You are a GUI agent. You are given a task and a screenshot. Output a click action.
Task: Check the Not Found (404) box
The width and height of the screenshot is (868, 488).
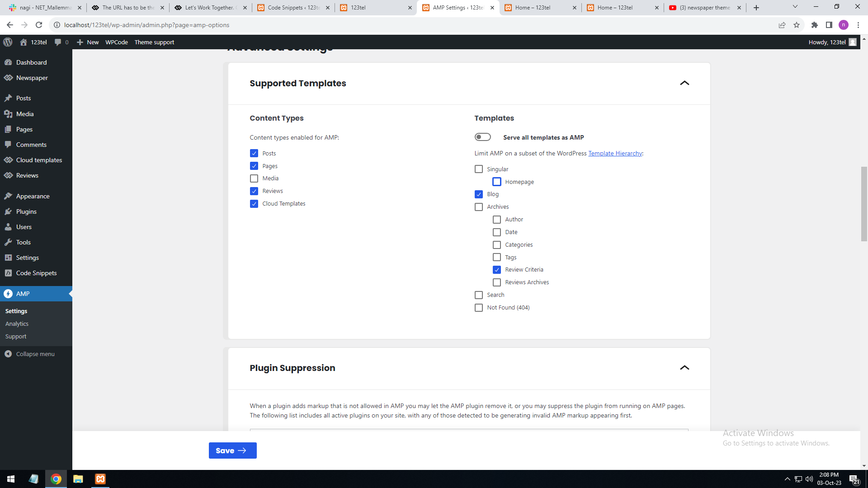click(x=479, y=308)
